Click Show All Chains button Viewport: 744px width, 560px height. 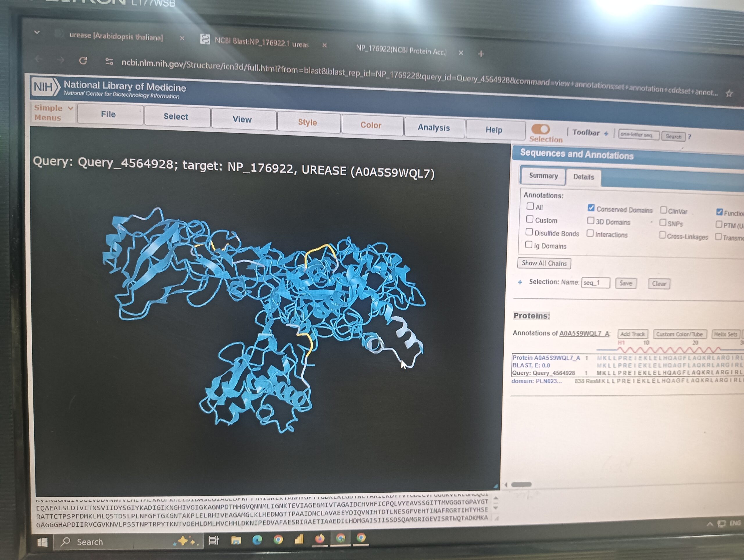pos(544,263)
